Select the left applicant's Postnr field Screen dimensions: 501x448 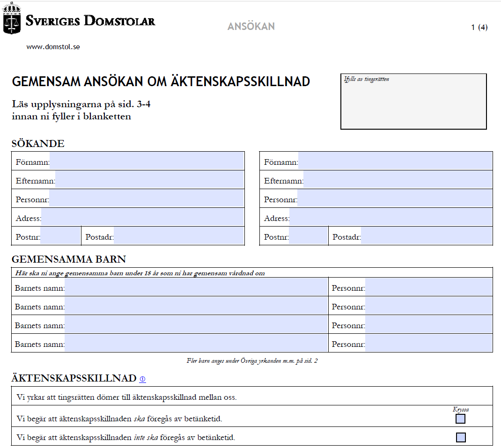click(x=60, y=236)
